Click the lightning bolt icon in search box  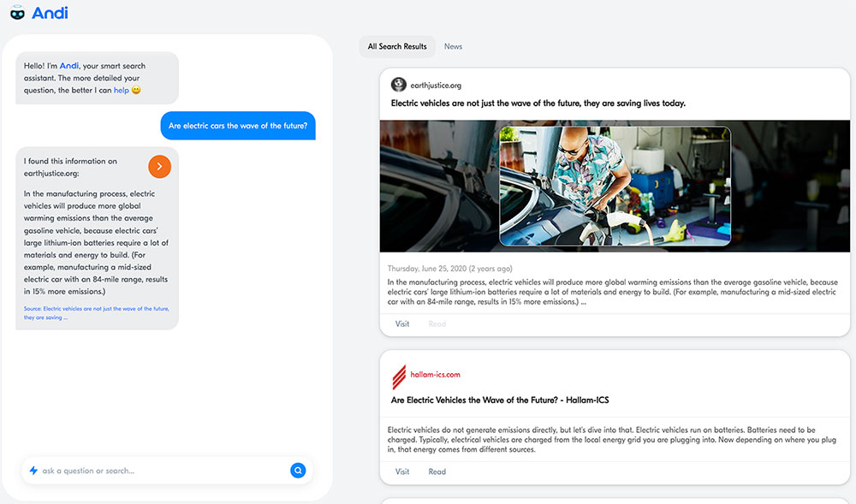click(x=33, y=470)
